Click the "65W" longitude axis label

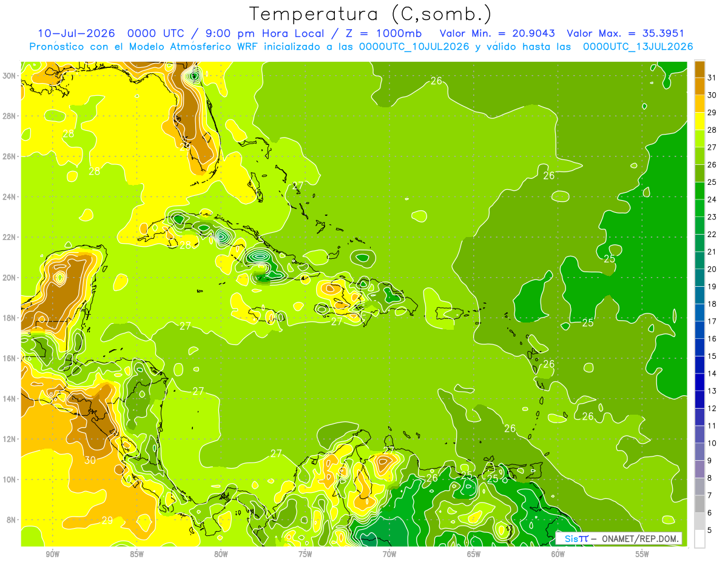(474, 554)
